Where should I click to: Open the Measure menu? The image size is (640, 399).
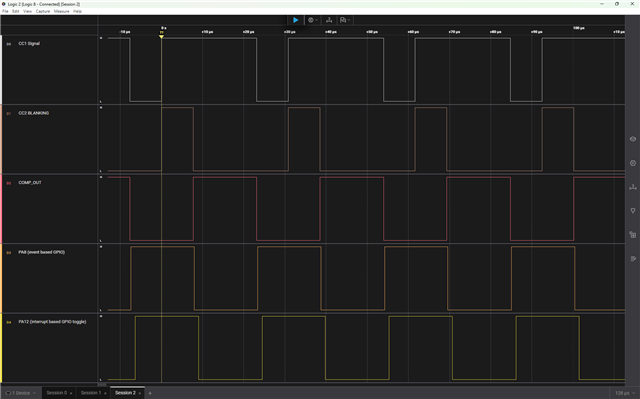click(62, 11)
